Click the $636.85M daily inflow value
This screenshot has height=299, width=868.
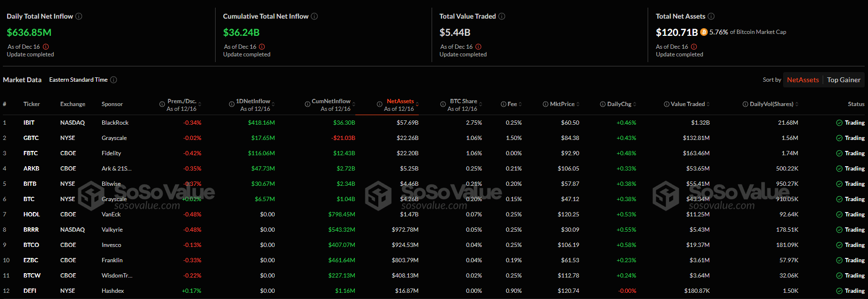pos(29,32)
